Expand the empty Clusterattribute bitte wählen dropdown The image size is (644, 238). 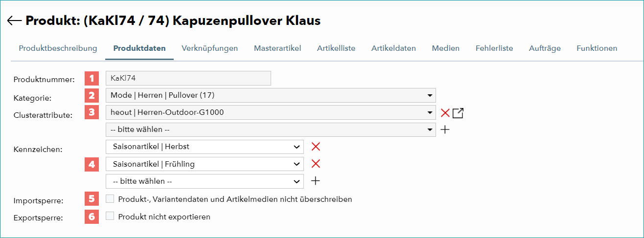click(271, 130)
